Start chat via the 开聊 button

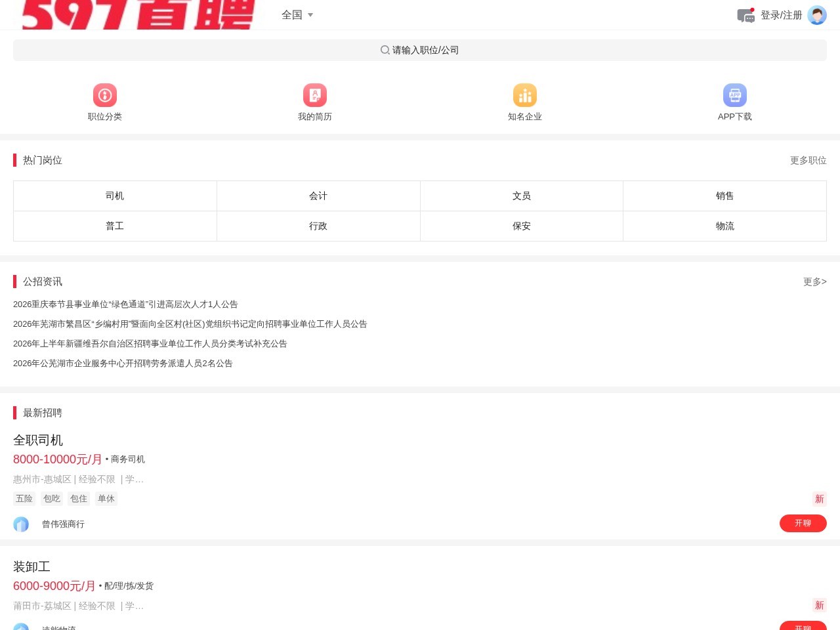803,523
